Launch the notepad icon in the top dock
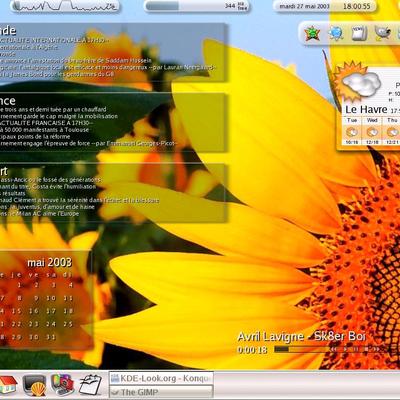 click(x=359, y=34)
